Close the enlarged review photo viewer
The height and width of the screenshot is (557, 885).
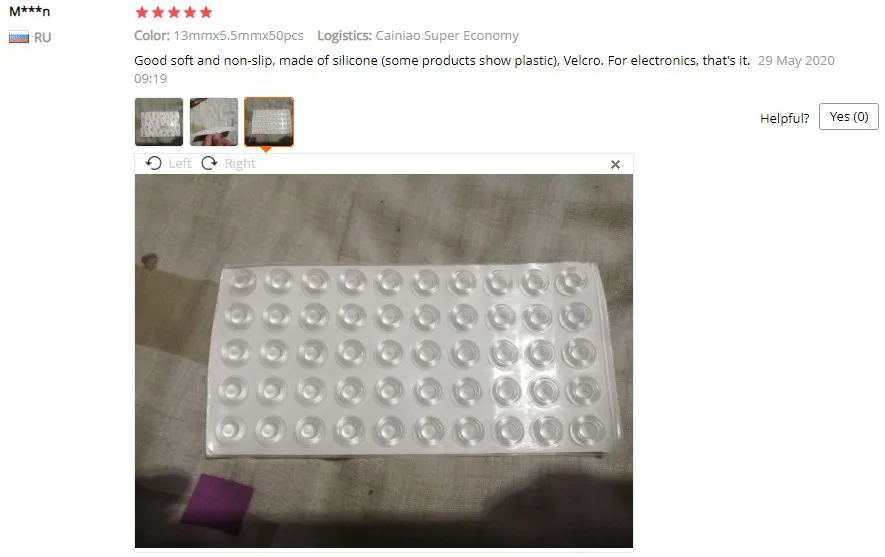click(x=615, y=164)
